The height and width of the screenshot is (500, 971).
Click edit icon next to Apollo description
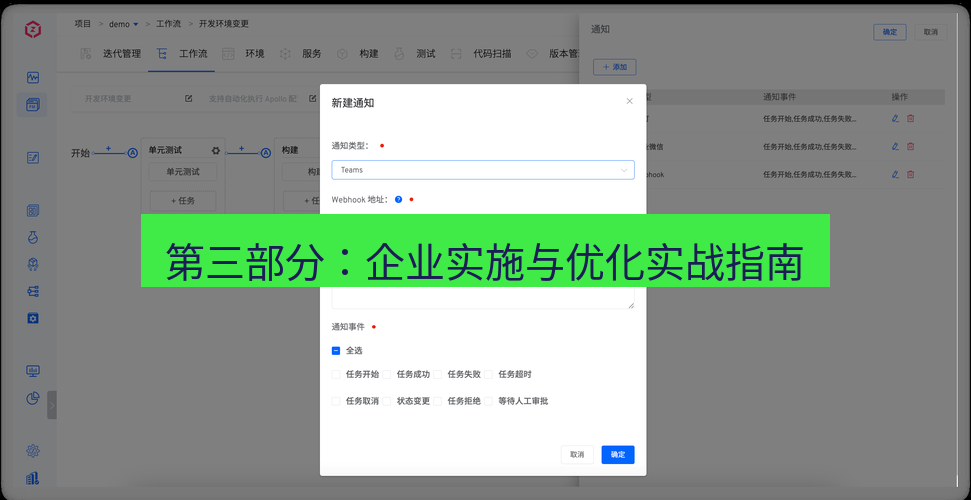click(x=313, y=99)
